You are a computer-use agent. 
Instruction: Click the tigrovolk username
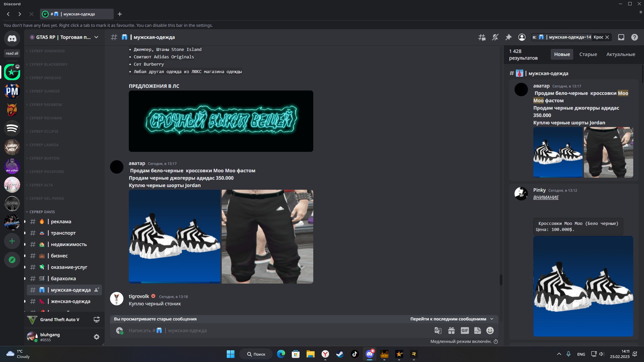point(139,296)
